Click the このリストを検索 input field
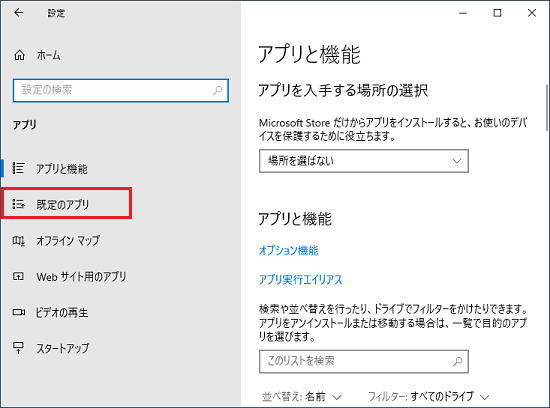550x408 pixels. pyautogui.click(x=364, y=361)
